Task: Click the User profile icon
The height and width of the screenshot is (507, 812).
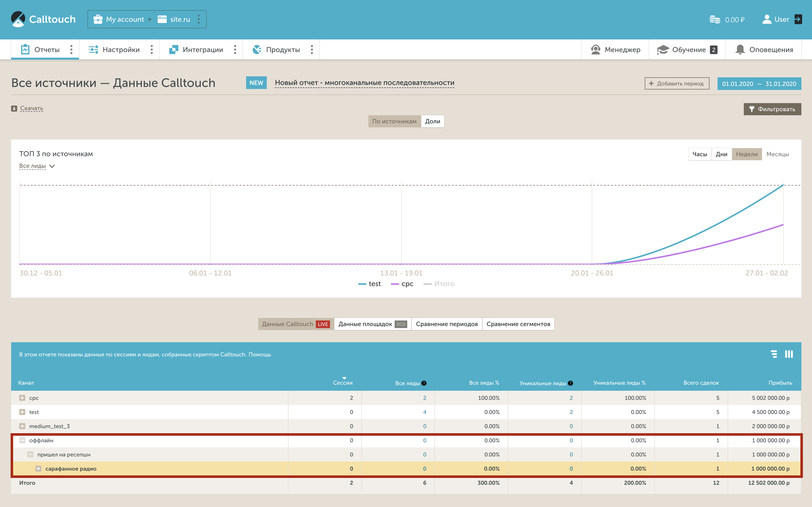Action: tap(767, 19)
